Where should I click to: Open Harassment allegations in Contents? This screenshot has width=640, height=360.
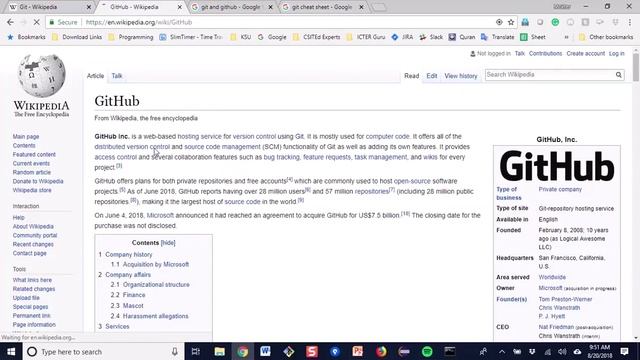(156, 316)
